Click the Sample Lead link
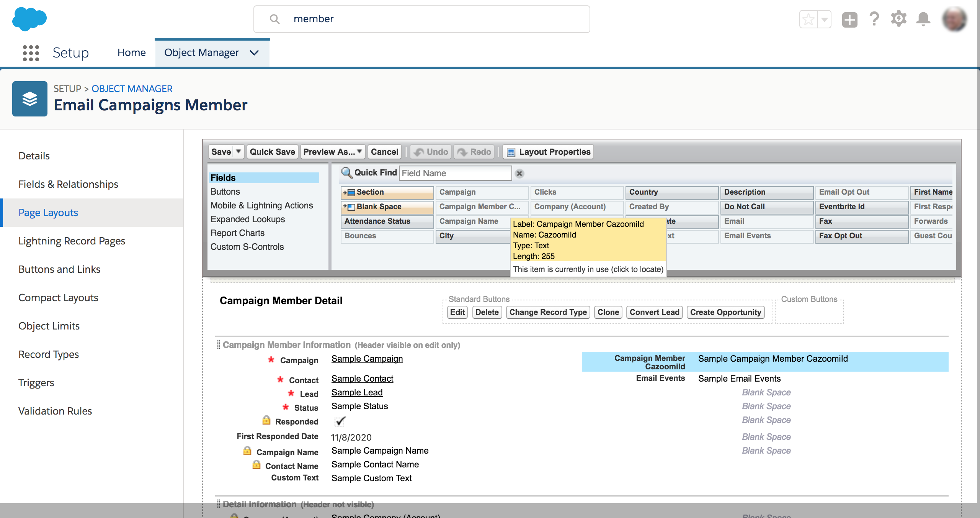This screenshot has height=518, width=980. 357,392
